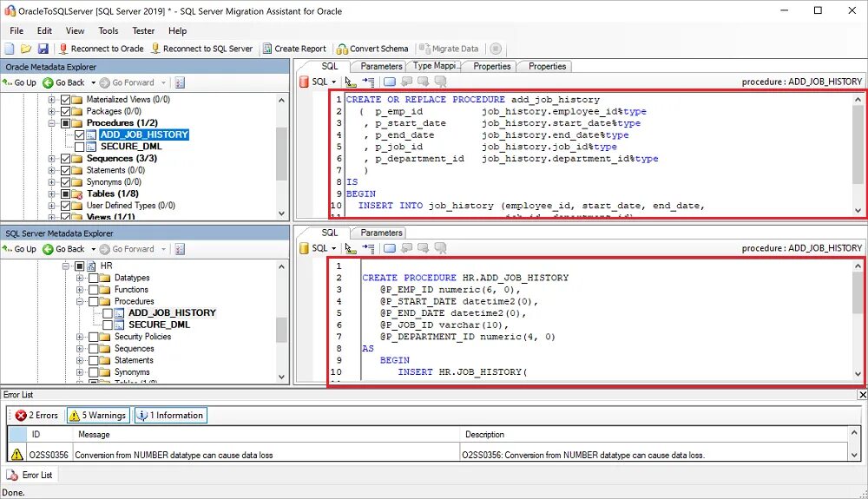Click the Oracle Metadata Explorer tree scrollbar thumb
Image resolution: width=868 pixels, height=499 pixels.
click(281, 154)
